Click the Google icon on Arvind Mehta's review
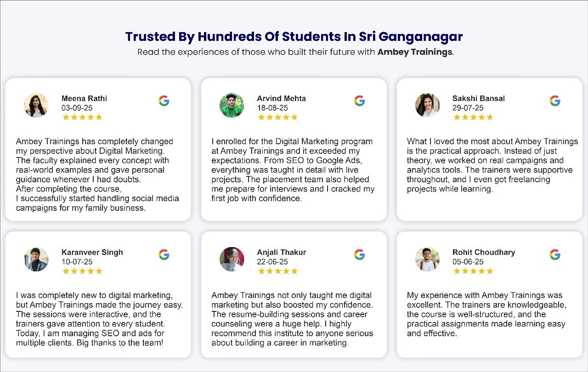588x372 pixels. click(x=360, y=101)
